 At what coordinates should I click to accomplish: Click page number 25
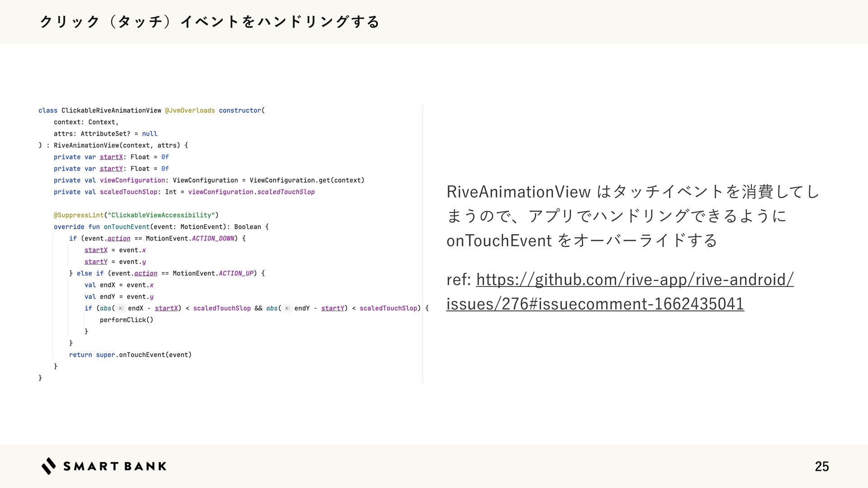point(821,466)
